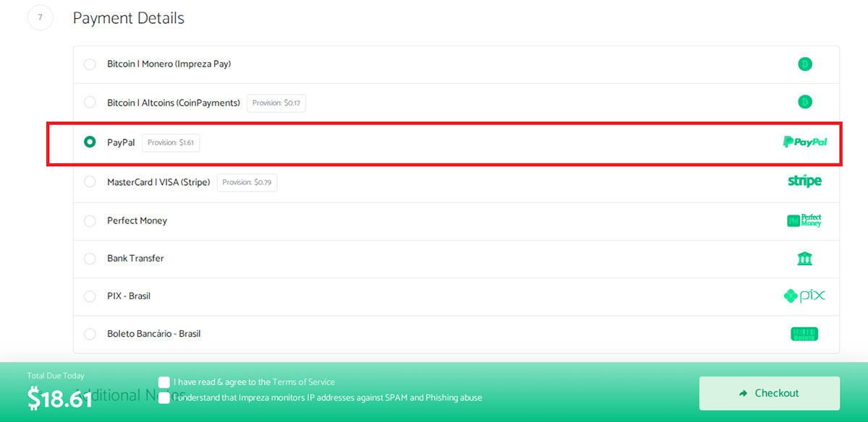Screen dimensions: 868x422
Task: Pick the Boleto Bancário - Brasil radio option
Action: 90,334
